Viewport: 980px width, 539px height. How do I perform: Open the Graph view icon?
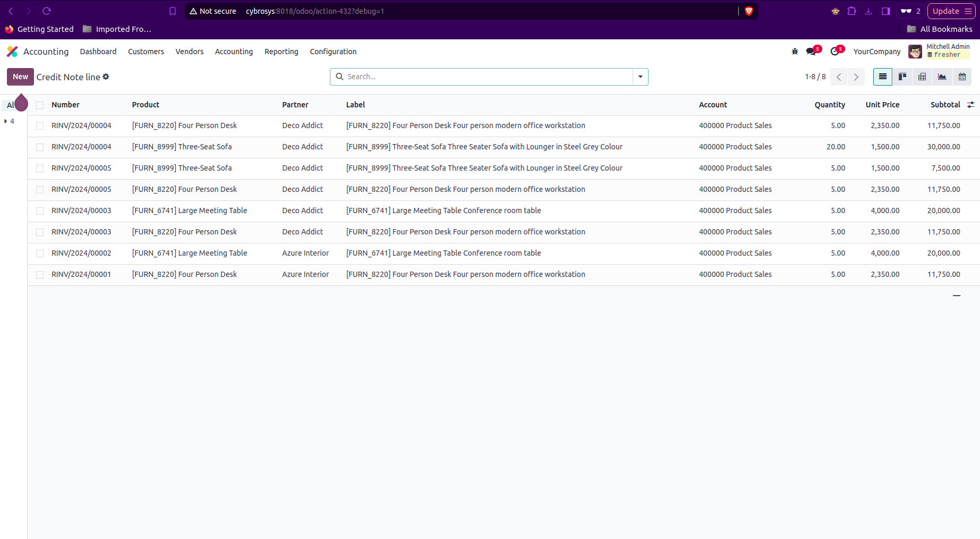[942, 77]
